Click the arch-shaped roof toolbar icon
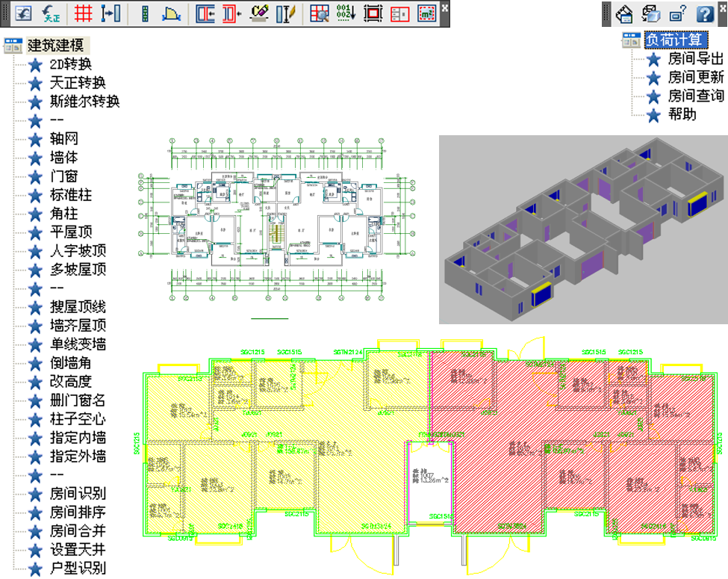This screenshot has height=579, width=728. pyautogui.click(x=172, y=13)
